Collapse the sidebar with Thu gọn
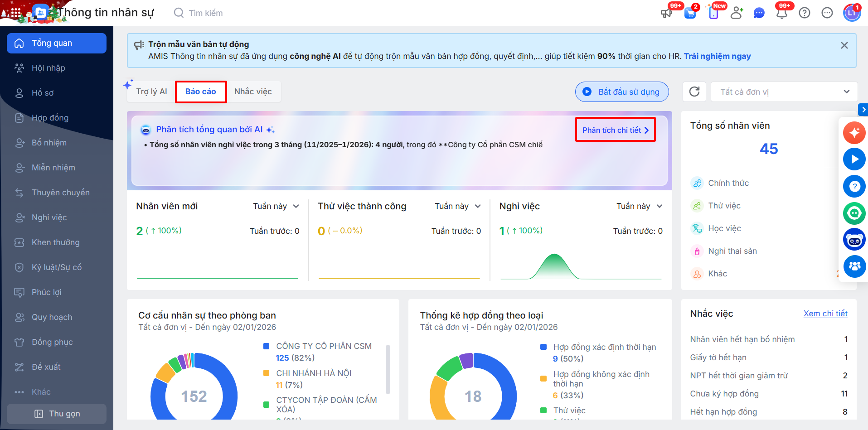The width and height of the screenshot is (868, 430). pos(57,414)
